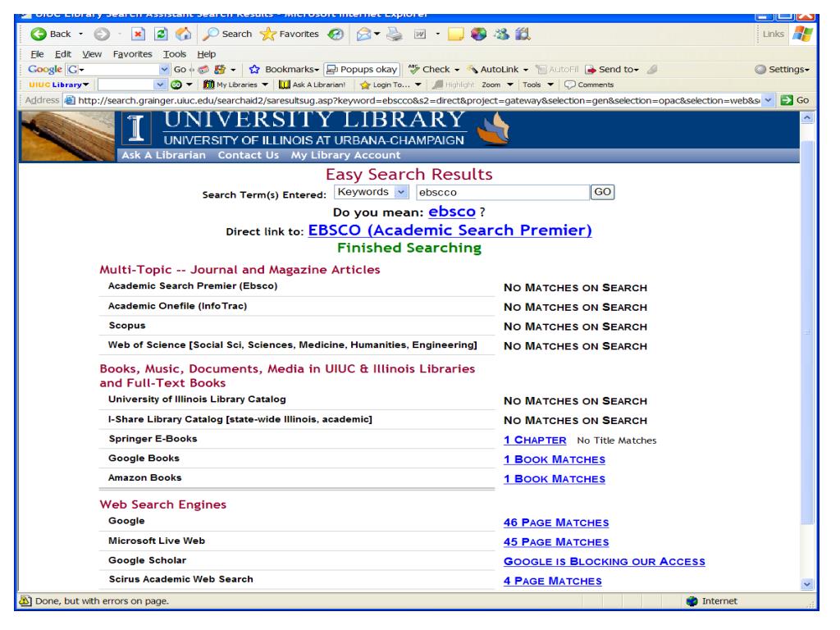Click the Comments speech bubble button
The height and width of the screenshot is (630, 840).
tap(589, 84)
